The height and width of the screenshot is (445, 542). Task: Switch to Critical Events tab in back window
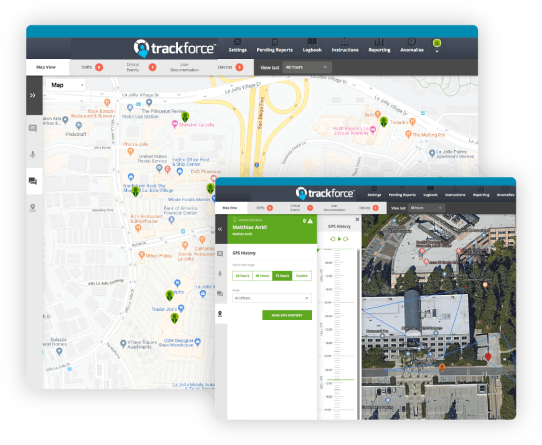(x=141, y=67)
